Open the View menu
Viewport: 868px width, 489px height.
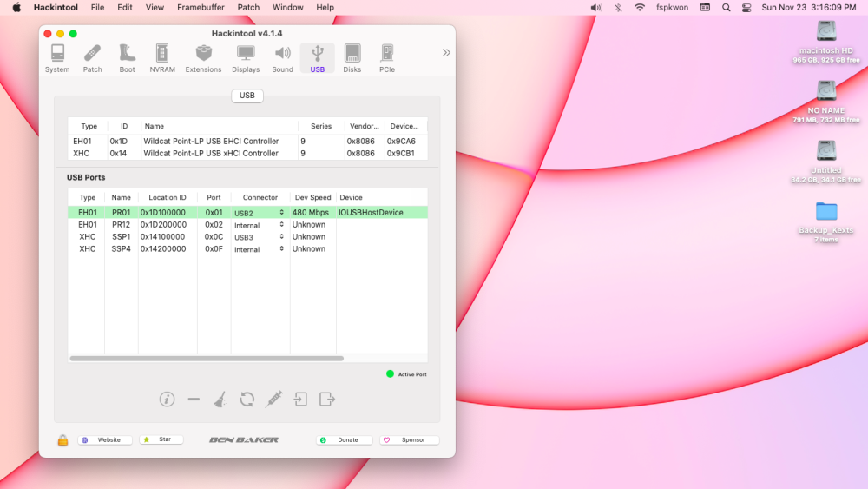tap(155, 7)
